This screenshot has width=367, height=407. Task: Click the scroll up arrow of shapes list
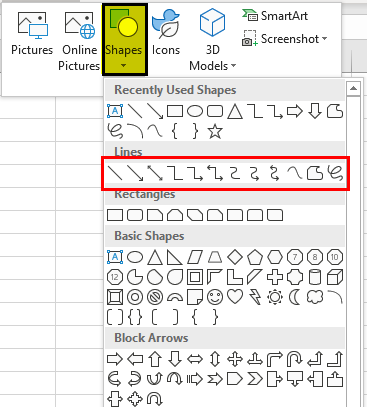353,89
